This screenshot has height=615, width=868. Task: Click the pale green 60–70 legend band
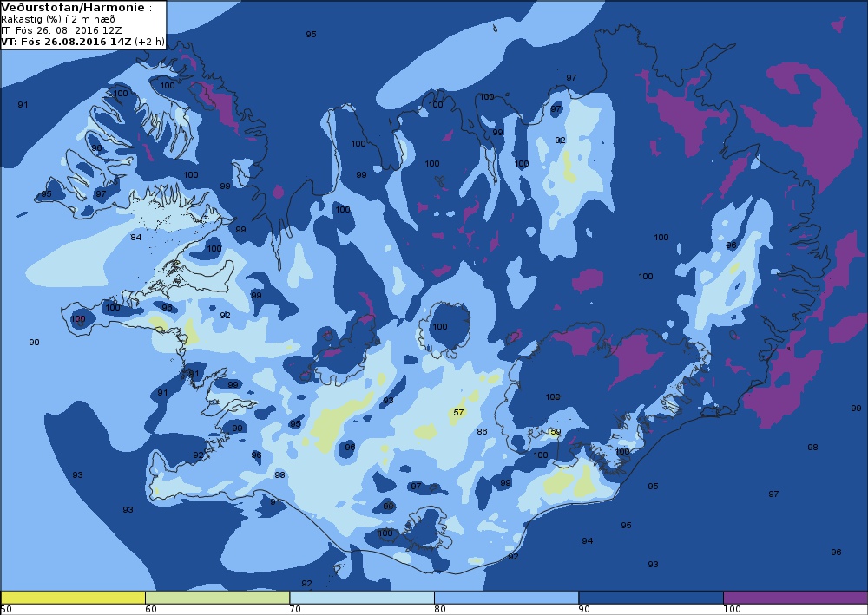218,598
